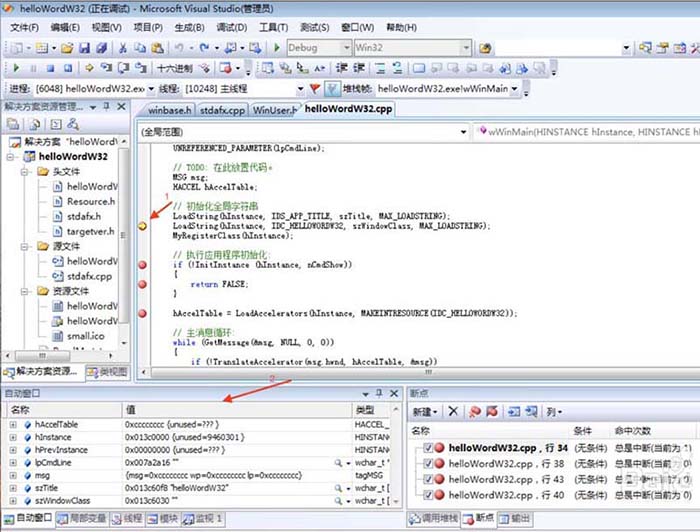
Task: Click the Cut scissors icon
Action: tap(123, 48)
